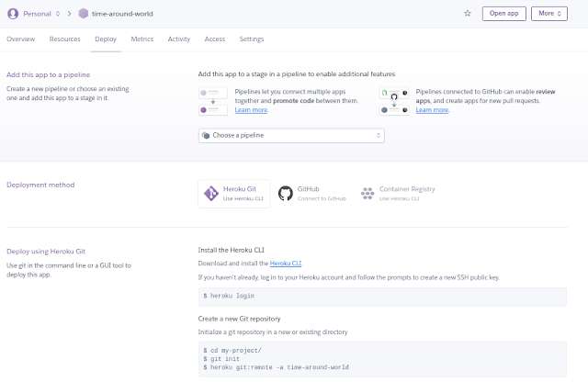Select the Deploy tab
This screenshot has width=588, height=382.
106,39
